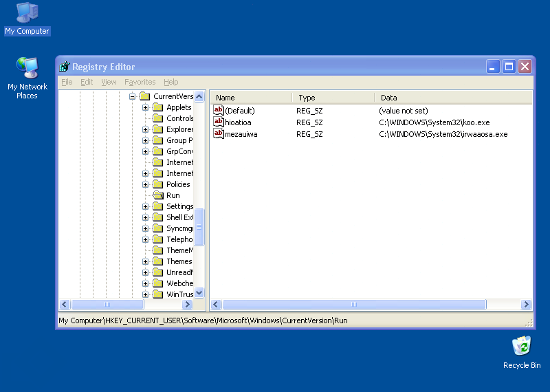Viewport: 550px width, 392px height.
Task: Open the View menu
Action: tap(109, 82)
